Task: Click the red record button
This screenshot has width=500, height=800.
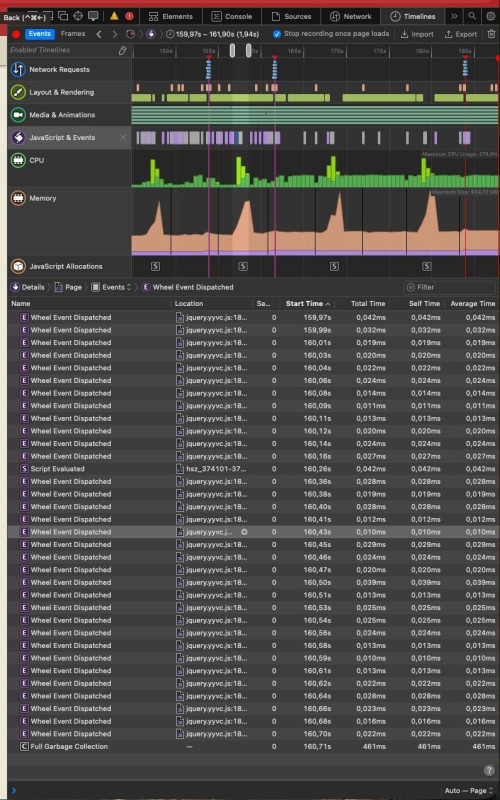Action: pyautogui.click(x=16, y=34)
